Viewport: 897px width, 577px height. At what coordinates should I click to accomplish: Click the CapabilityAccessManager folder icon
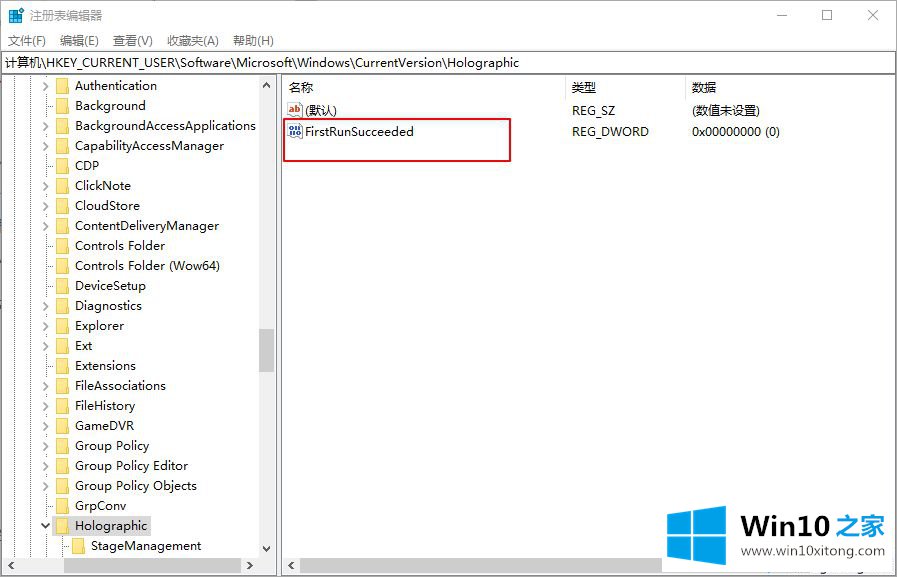62,146
